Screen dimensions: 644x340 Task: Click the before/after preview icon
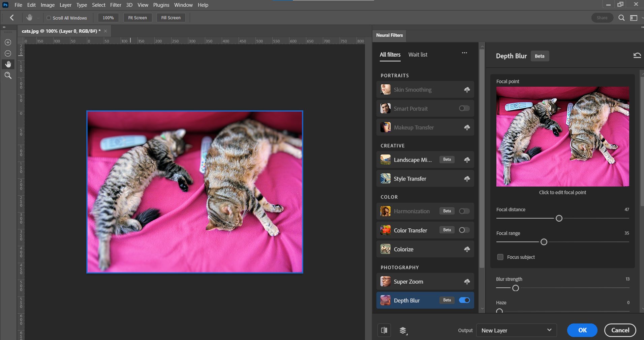(384, 330)
